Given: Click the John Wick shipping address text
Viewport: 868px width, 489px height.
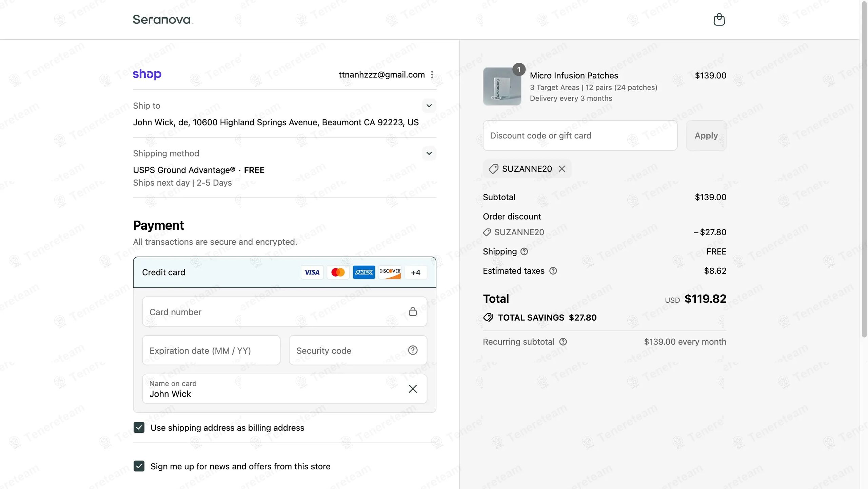Looking at the screenshot, I should 276,122.
